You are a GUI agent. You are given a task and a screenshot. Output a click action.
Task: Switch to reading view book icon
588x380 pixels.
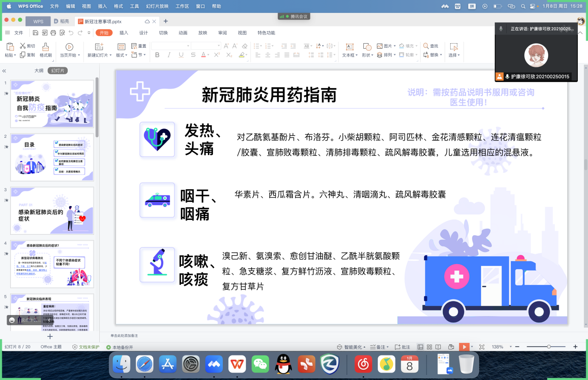click(x=438, y=347)
